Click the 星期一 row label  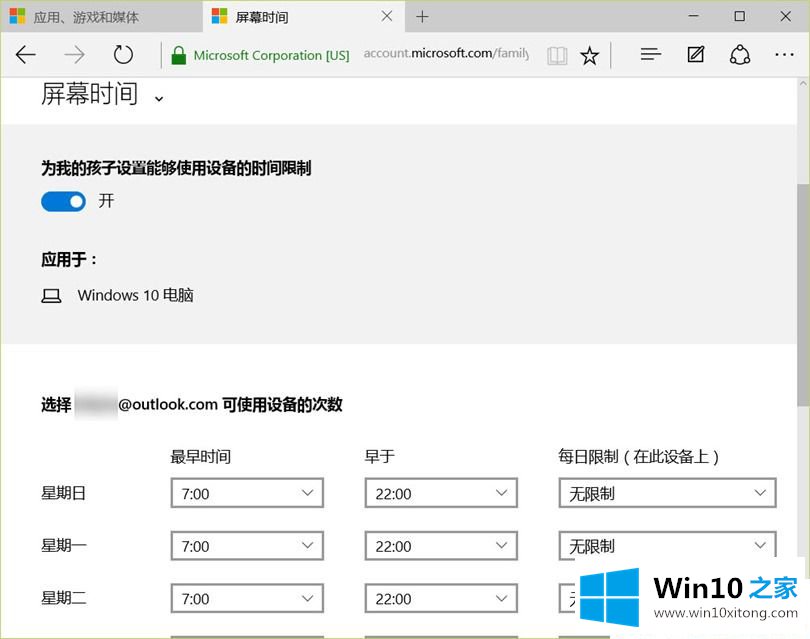pyautogui.click(x=64, y=546)
